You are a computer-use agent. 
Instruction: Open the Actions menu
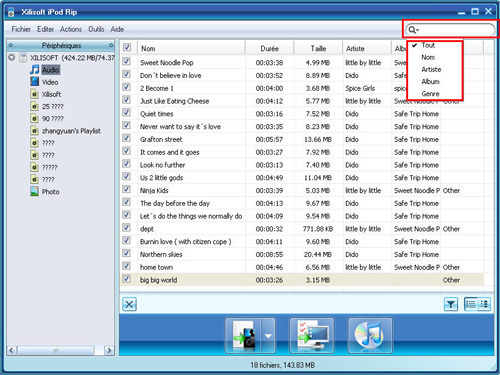tap(71, 29)
